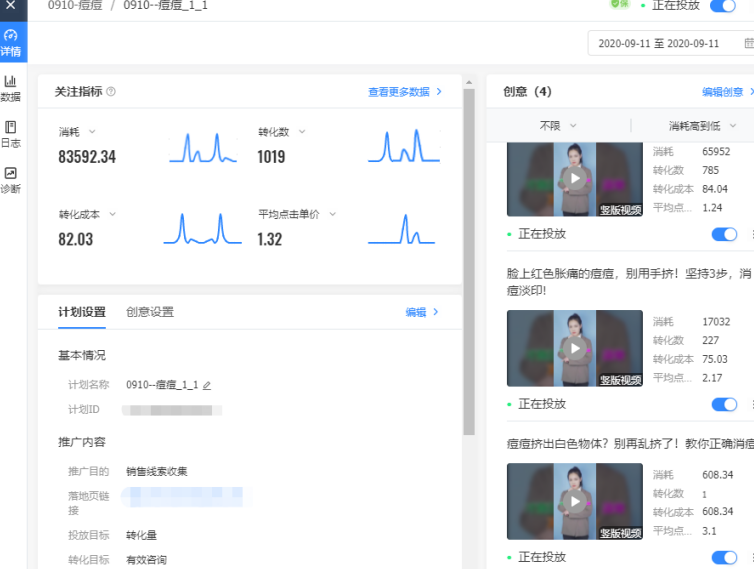Click the help icon beside 关注指标
The height and width of the screenshot is (569, 754).
[x=111, y=91]
